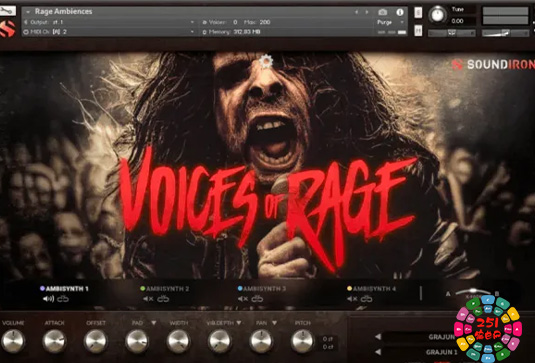The height and width of the screenshot is (363, 535).
Task: Click the header pan slider under Tune knob
Action: click(452, 33)
